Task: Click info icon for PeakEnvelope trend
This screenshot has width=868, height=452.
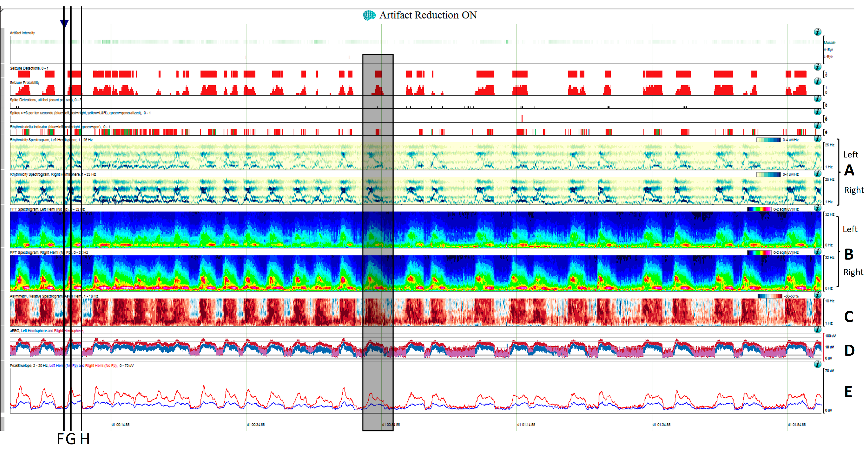Action: click(818, 364)
